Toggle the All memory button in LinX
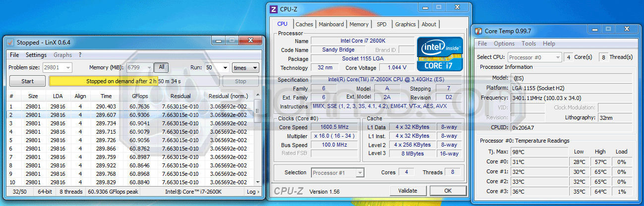 coord(161,67)
